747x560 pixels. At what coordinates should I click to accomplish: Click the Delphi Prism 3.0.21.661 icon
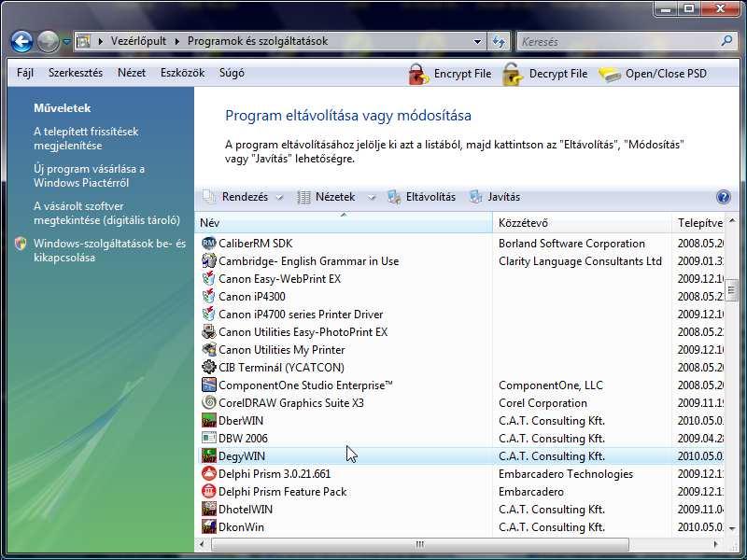(208, 474)
